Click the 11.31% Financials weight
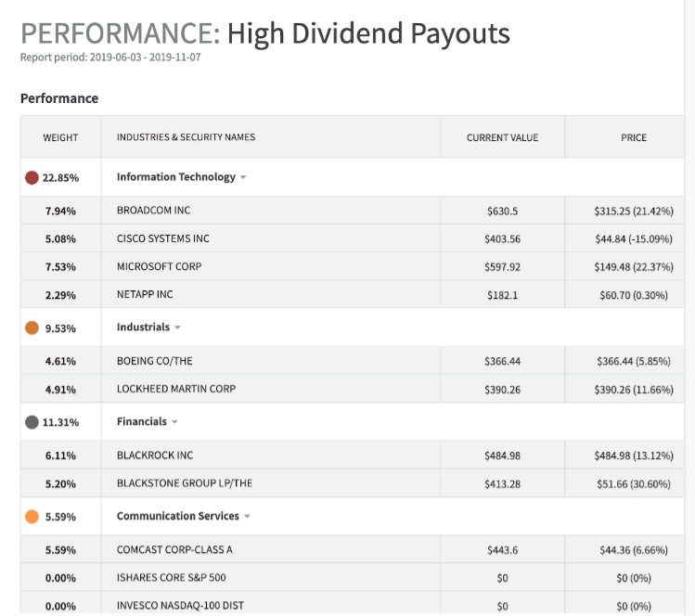 [60, 422]
